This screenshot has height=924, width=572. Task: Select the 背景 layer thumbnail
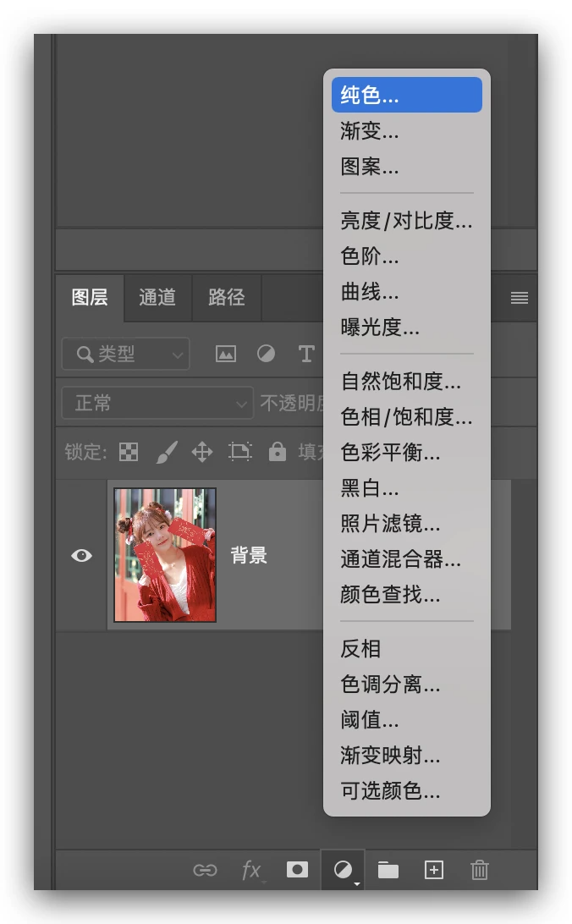(165, 555)
